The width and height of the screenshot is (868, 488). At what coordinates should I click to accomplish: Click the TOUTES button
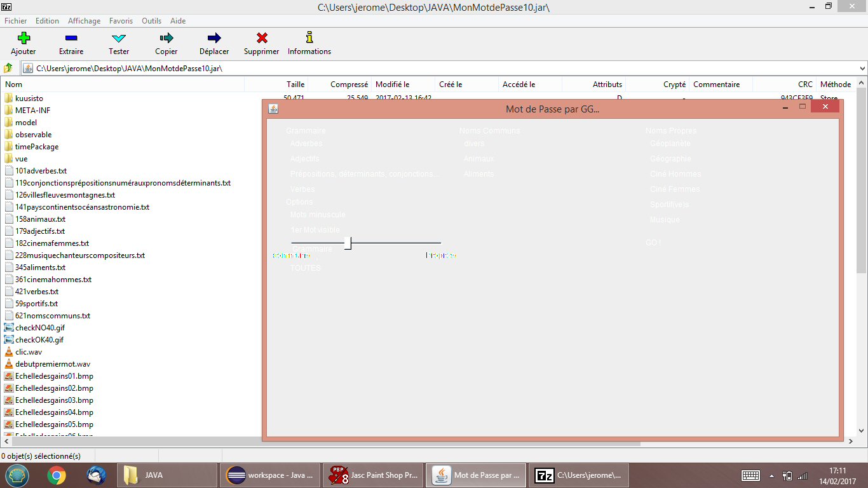click(306, 268)
